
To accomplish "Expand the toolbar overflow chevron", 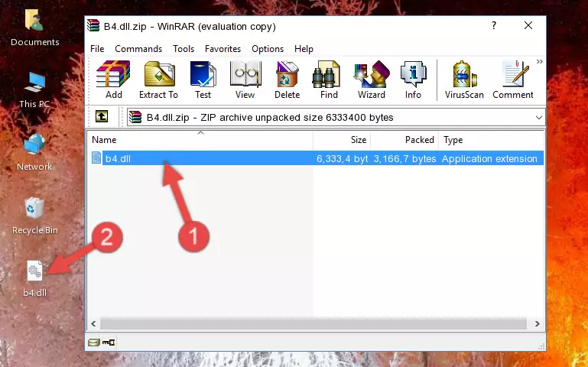I will pos(539,61).
